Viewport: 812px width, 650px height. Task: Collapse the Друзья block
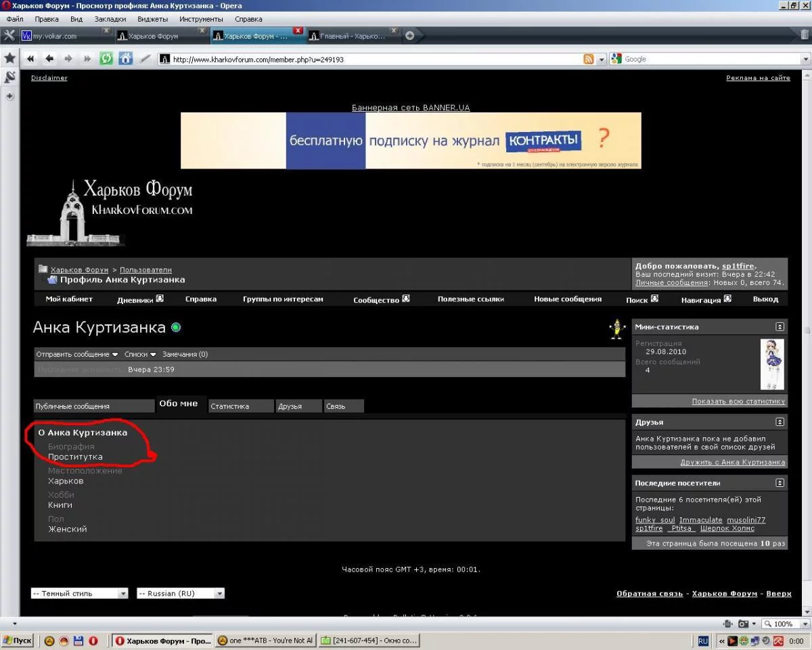780,422
